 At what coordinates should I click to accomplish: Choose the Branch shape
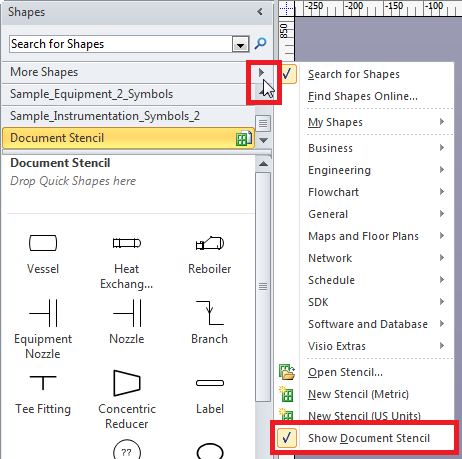pyautogui.click(x=210, y=313)
